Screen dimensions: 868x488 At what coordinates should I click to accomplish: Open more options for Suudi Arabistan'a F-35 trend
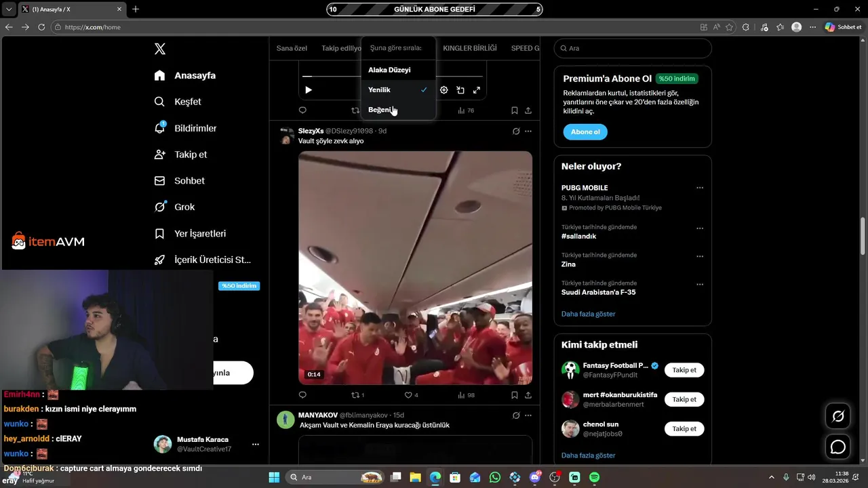pyautogui.click(x=700, y=284)
